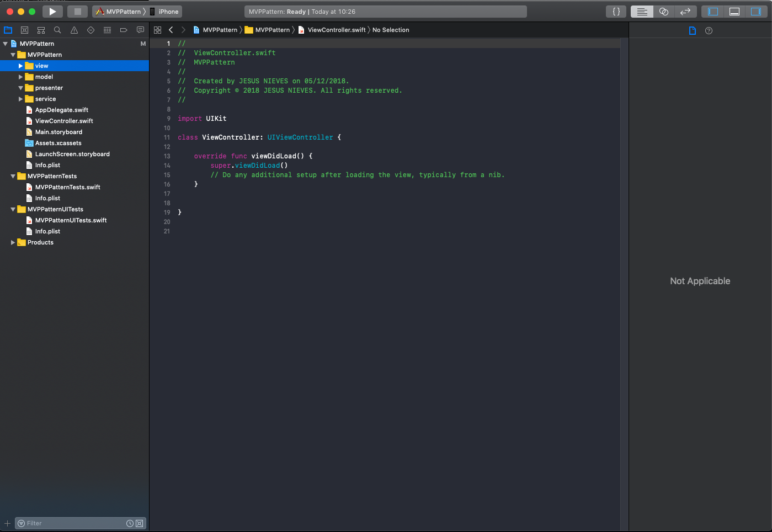Run the project with the Play button
The width and height of the screenshot is (772, 532).
coord(52,11)
